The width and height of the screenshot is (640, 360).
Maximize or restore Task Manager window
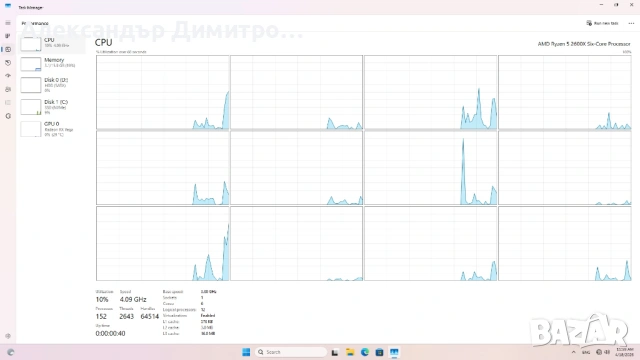(616, 5)
